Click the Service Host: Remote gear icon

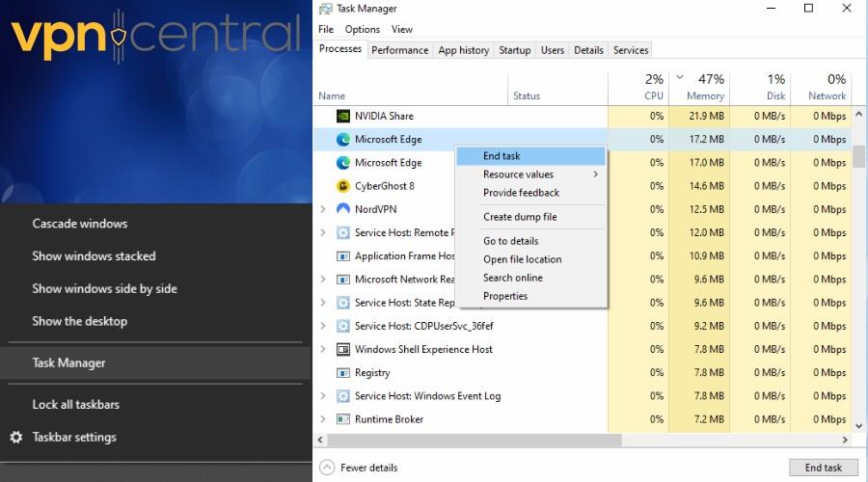(x=343, y=232)
